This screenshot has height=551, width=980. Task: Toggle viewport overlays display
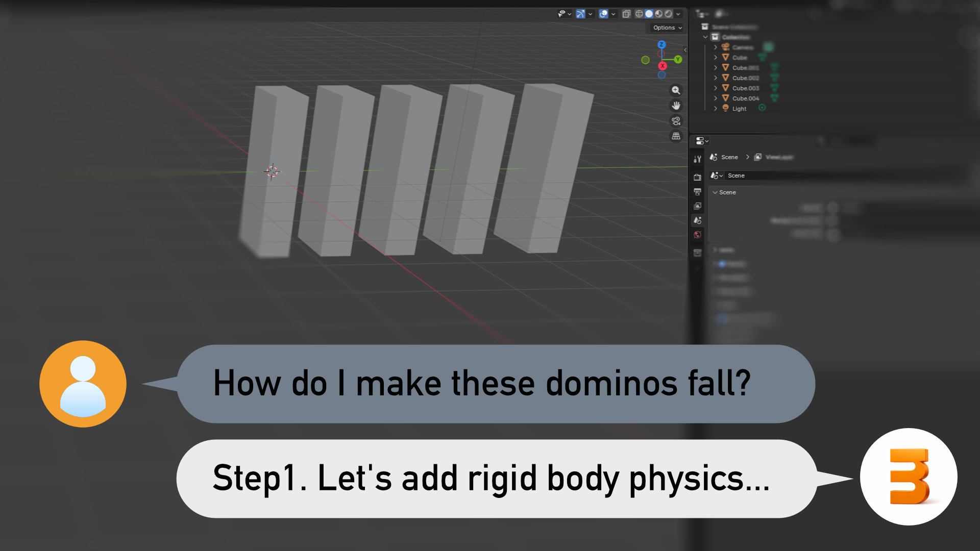603,14
